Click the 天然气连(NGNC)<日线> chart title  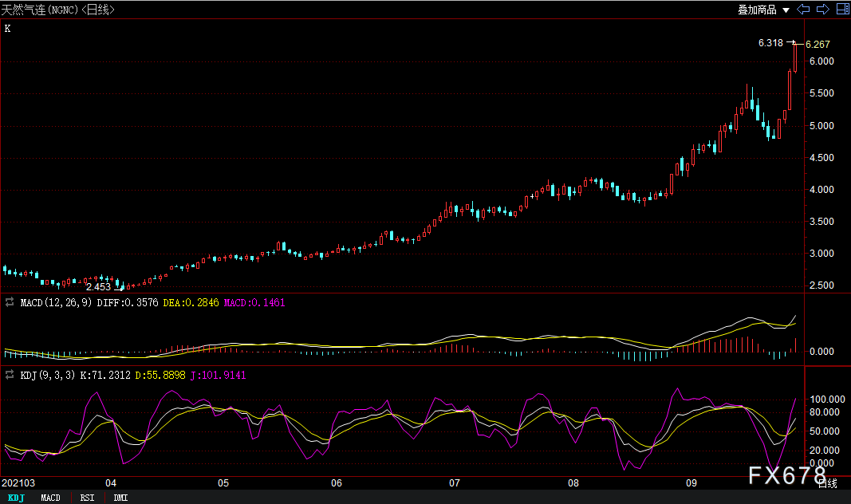(x=57, y=10)
